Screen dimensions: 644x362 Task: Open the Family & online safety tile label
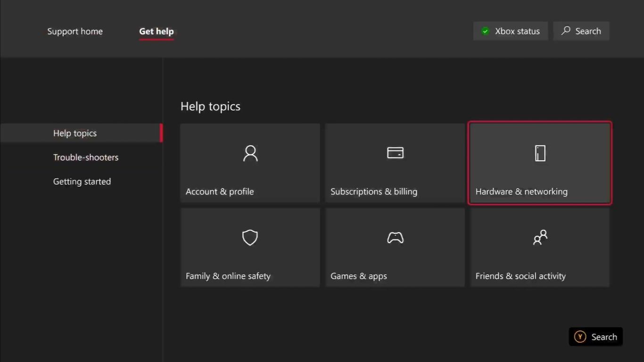pyautogui.click(x=228, y=276)
